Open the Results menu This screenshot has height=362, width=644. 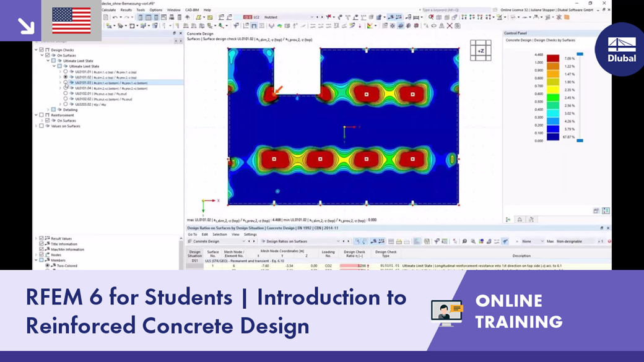click(x=126, y=10)
